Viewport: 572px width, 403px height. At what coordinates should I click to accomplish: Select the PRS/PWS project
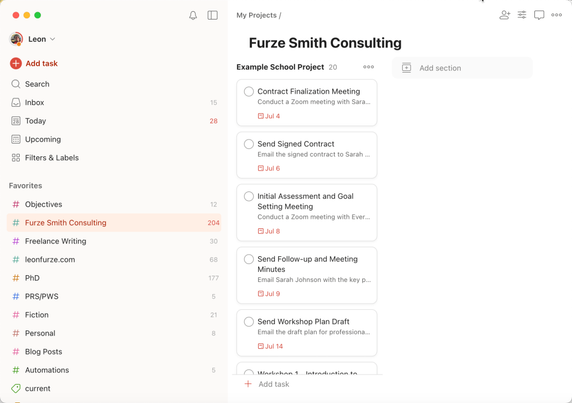click(x=114, y=297)
